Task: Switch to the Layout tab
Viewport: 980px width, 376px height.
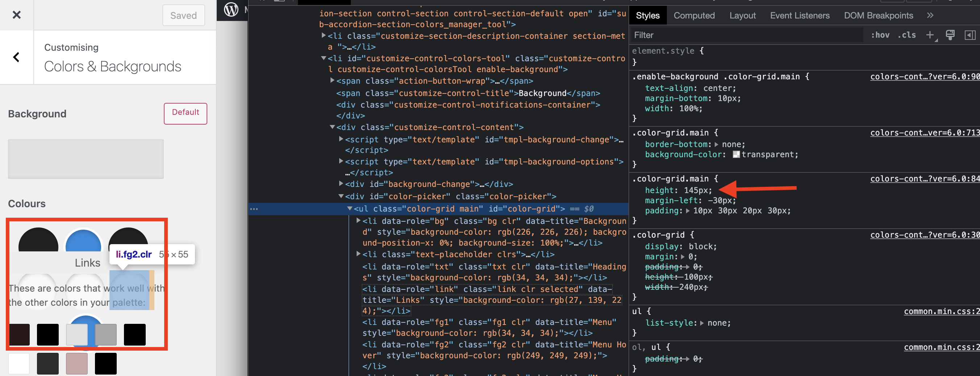Action: pos(742,15)
